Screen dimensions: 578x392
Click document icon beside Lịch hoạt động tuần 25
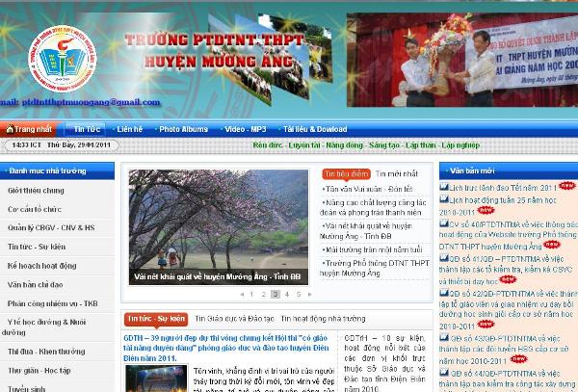click(x=444, y=199)
